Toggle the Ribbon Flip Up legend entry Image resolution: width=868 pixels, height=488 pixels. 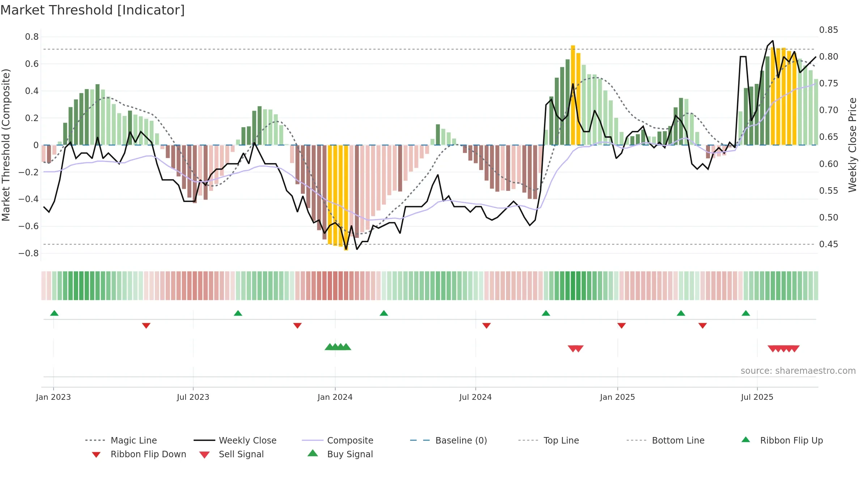click(x=782, y=440)
